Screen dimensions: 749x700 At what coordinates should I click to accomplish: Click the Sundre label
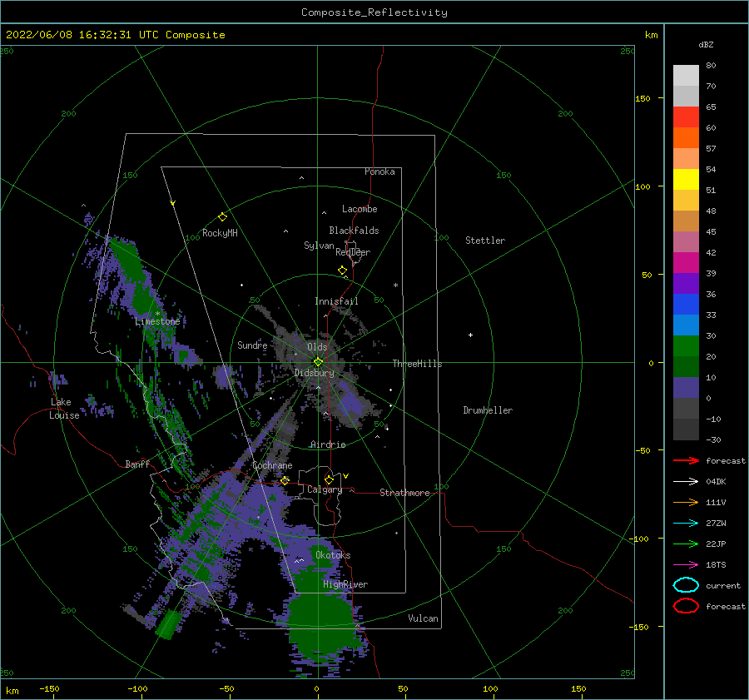[252, 345]
